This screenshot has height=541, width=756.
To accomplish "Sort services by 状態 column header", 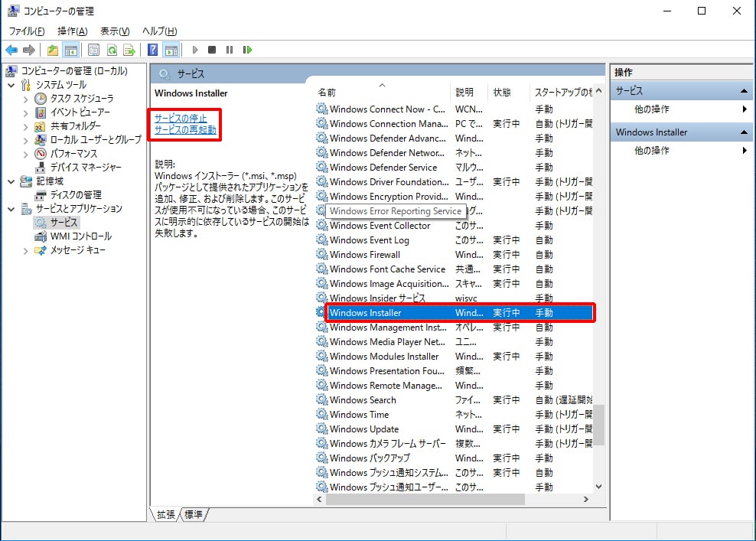I will 509,92.
